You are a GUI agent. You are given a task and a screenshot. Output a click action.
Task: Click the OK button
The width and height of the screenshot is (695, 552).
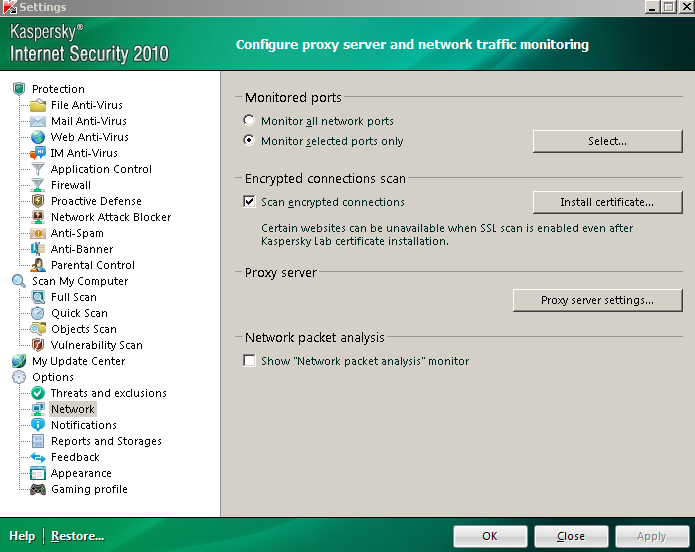click(x=490, y=536)
